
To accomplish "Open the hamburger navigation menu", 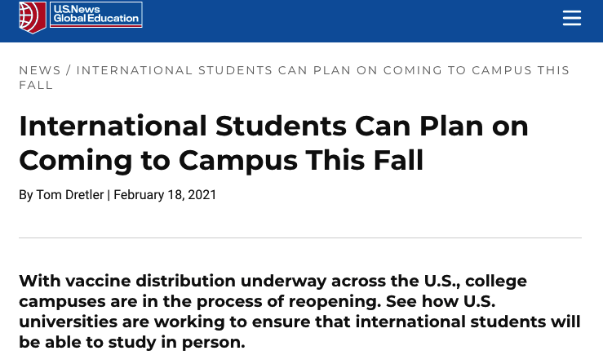I will coord(571,18).
